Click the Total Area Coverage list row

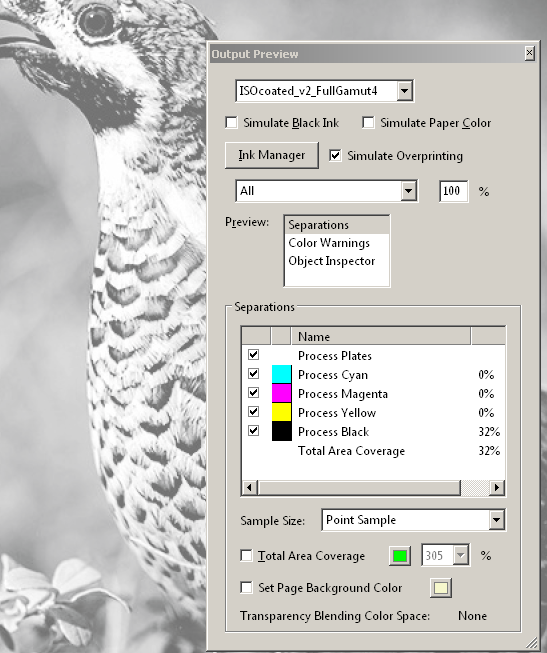click(374, 451)
